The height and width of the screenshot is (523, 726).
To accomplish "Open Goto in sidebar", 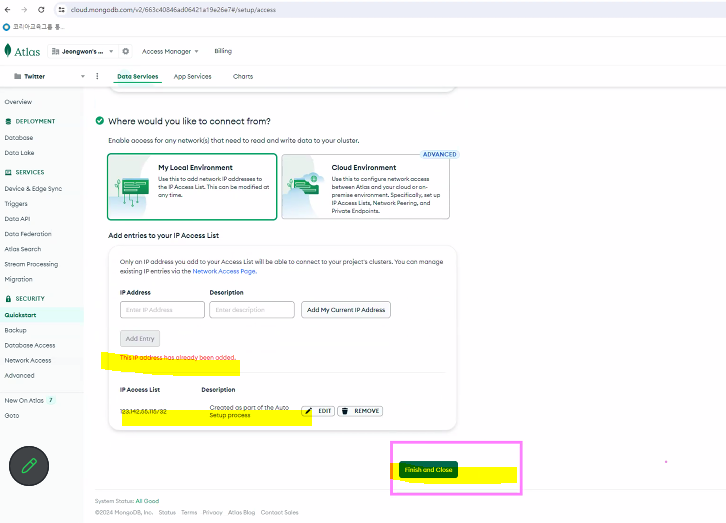I will [12, 416].
